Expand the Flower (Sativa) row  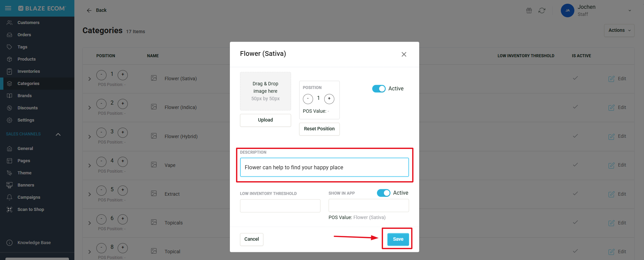coord(90,79)
